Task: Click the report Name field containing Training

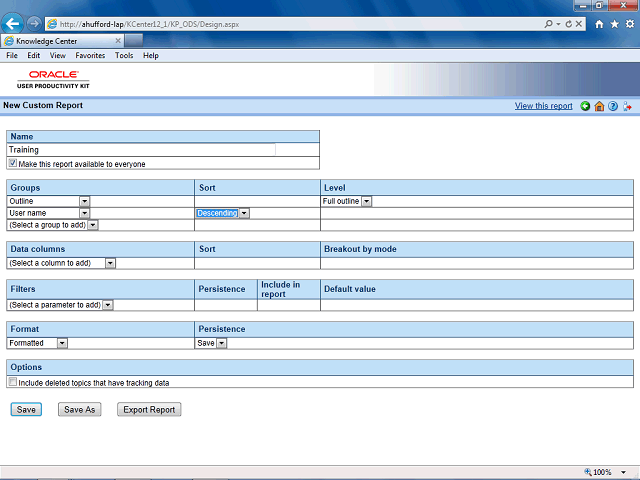Action: 141,150
